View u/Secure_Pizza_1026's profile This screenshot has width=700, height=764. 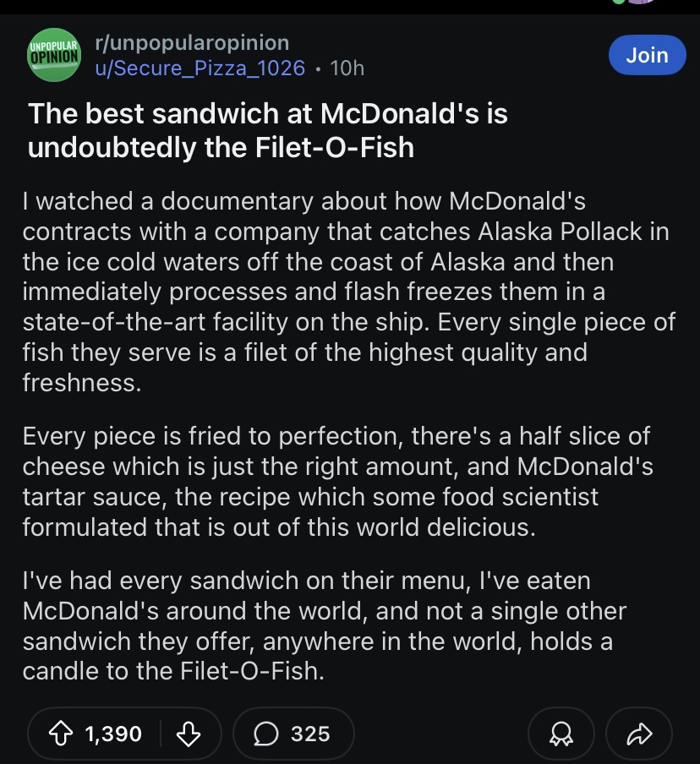(x=200, y=68)
